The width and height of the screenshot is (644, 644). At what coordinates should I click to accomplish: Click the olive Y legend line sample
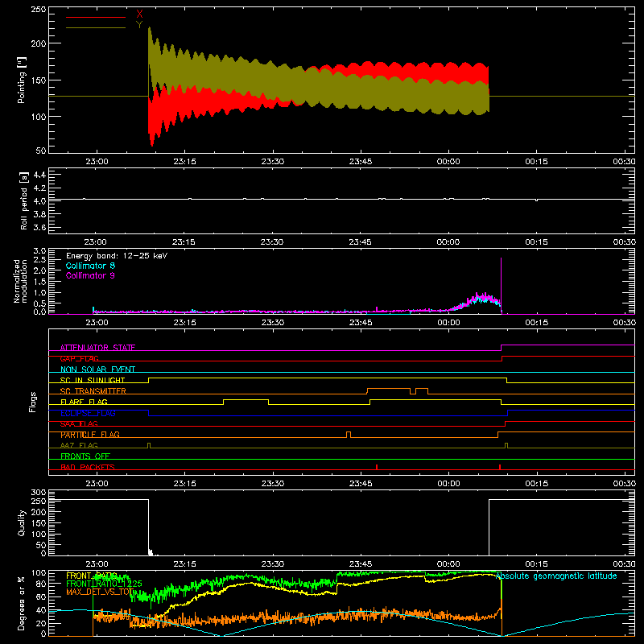[x=96, y=28]
